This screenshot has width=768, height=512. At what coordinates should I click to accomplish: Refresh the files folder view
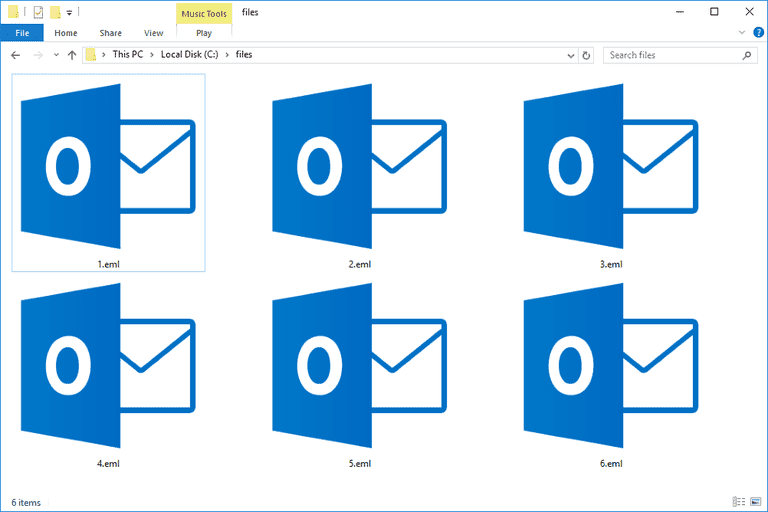coord(586,55)
